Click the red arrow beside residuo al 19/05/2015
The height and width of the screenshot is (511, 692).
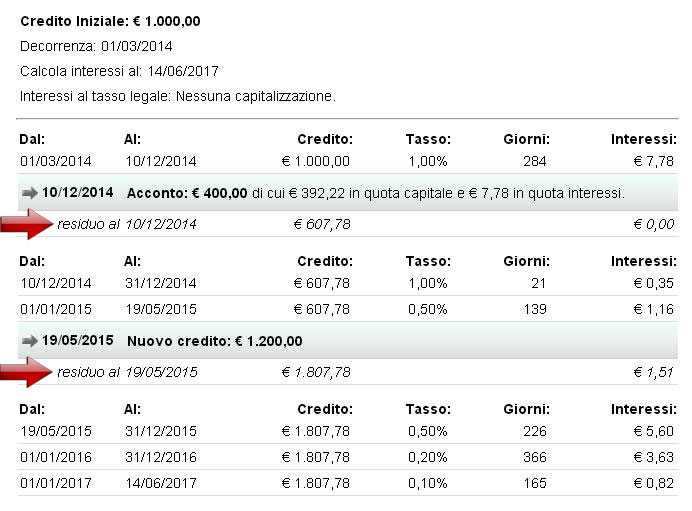pyautogui.click(x=26, y=372)
